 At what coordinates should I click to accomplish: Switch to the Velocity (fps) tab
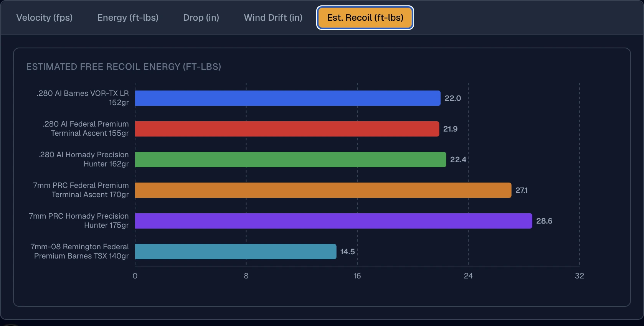pos(45,18)
